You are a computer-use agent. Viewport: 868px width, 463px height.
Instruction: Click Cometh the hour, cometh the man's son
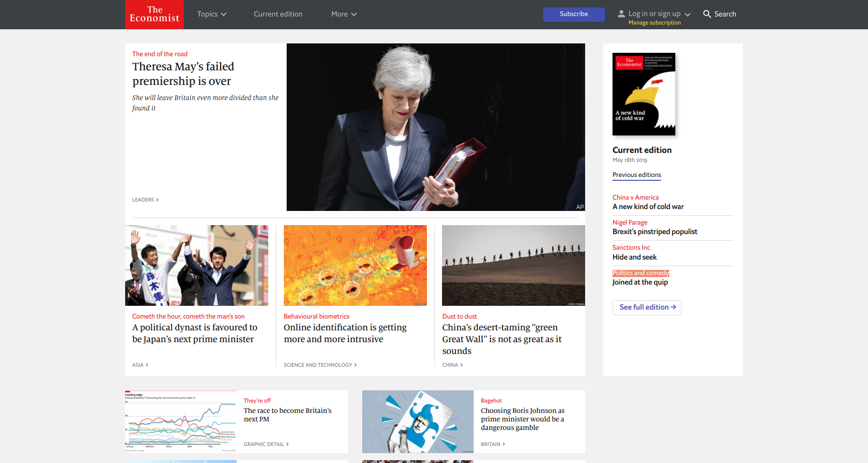pyautogui.click(x=188, y=316)
